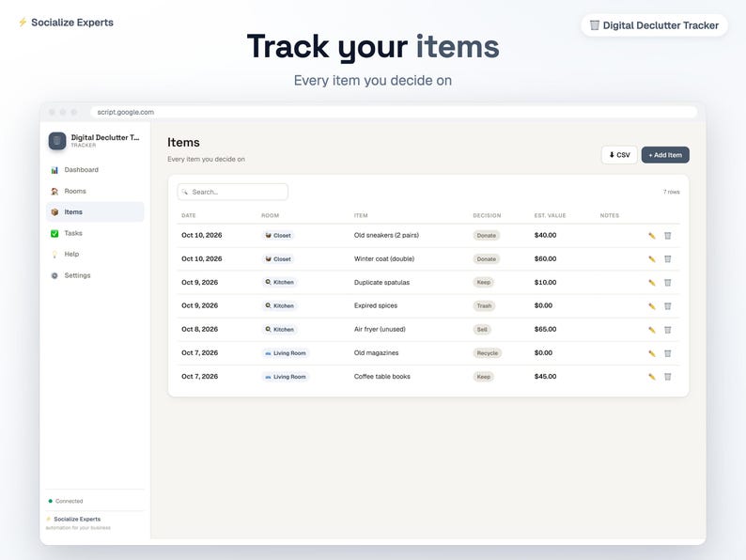
Task: Click the Help lightbulb icon
Action: (54, 255)
